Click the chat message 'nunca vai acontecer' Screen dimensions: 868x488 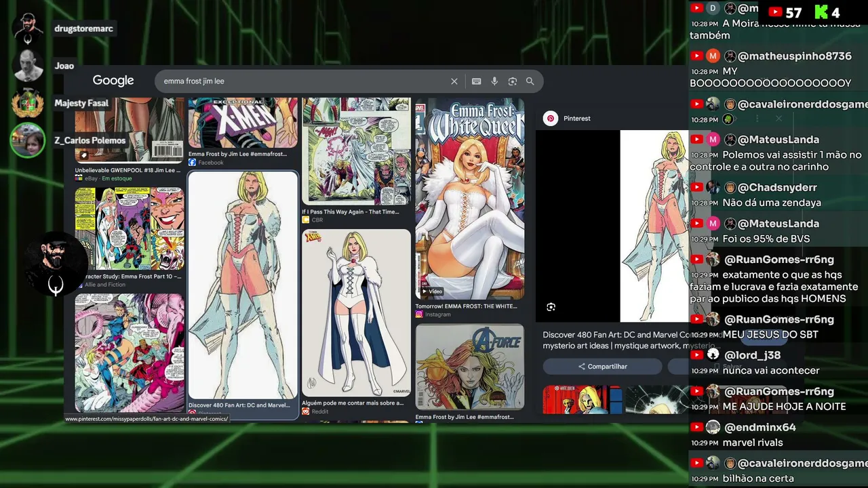[x=771, y=371]
